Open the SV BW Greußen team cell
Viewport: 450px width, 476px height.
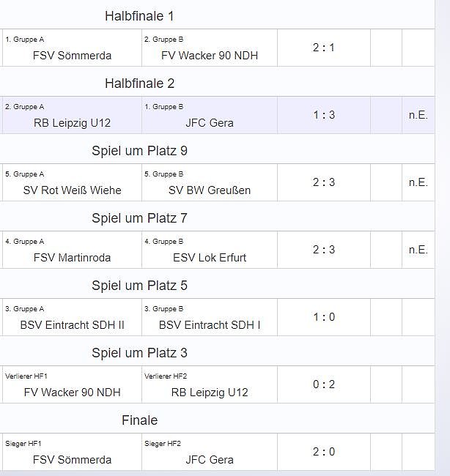pyautogui.click(x=210, y=190)
